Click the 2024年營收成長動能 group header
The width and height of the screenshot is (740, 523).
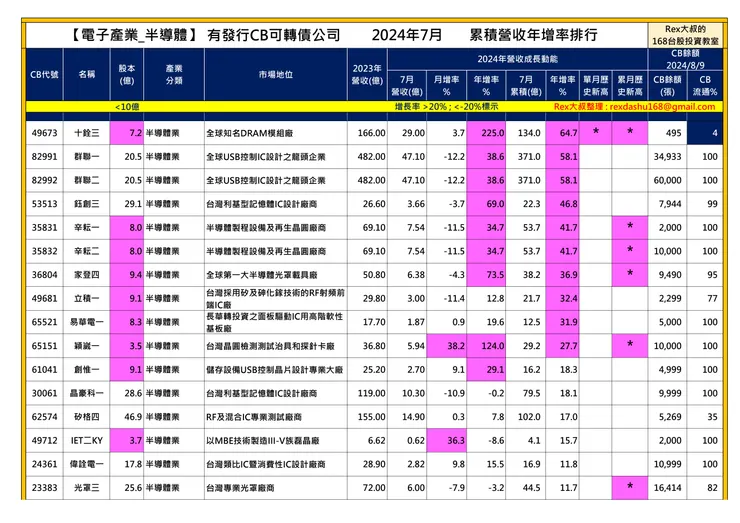pyautogui.click(x=518, y=59)
